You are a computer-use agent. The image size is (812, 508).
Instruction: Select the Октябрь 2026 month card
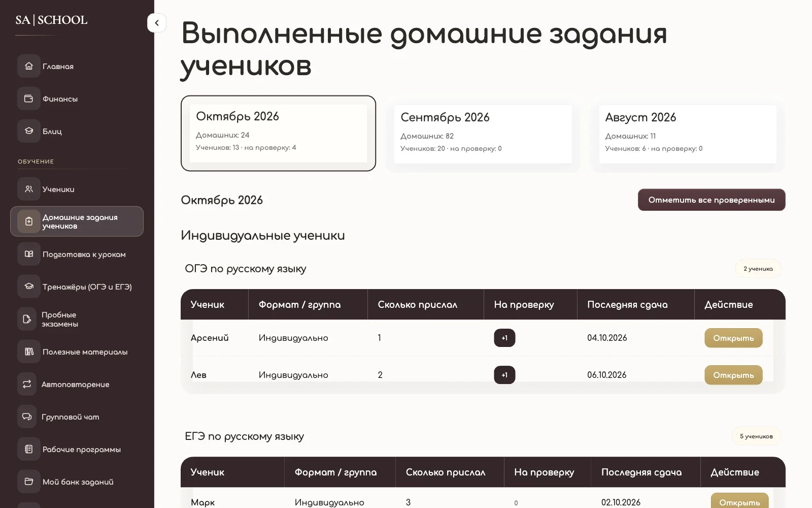(x=278, y=133)
